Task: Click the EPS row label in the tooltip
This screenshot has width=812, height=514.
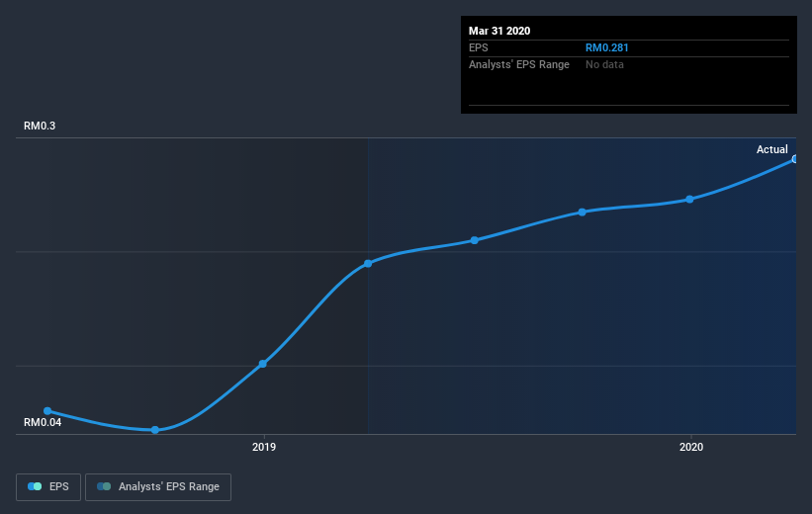Action: pos(479,47)
